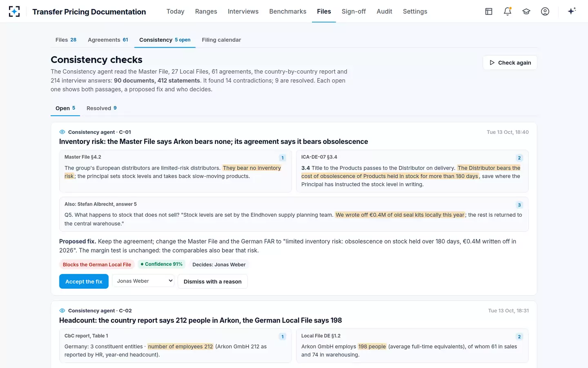The image size is (588, 368).
Task: Open the layout panel icon in the header
Action: click(x=489, y=11)
